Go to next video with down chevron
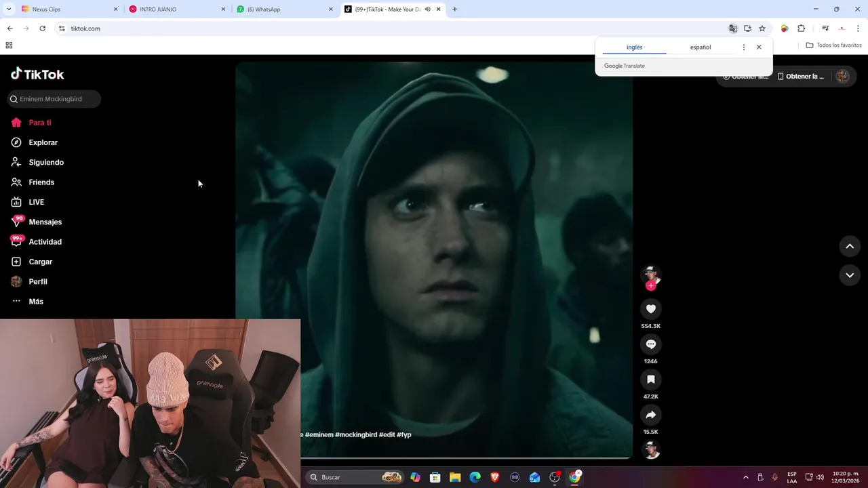Viewport: 868px width, 488px height. click(850, 274)
